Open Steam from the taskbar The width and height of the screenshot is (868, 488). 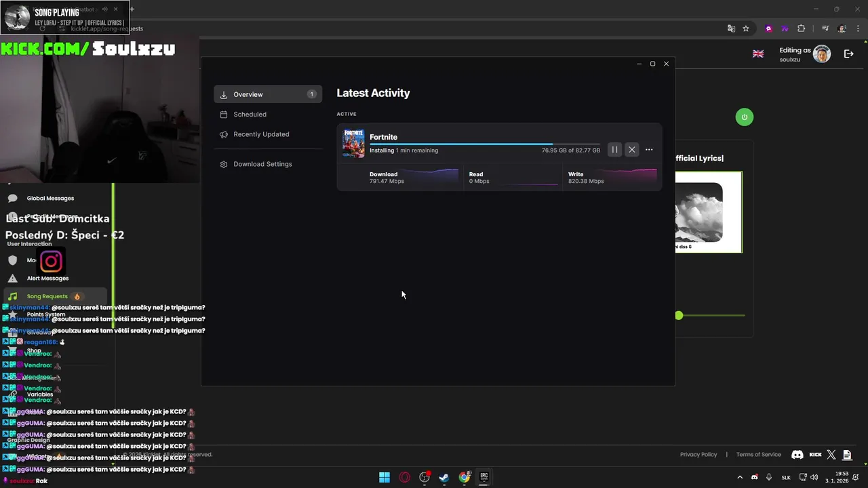point(444,477)
